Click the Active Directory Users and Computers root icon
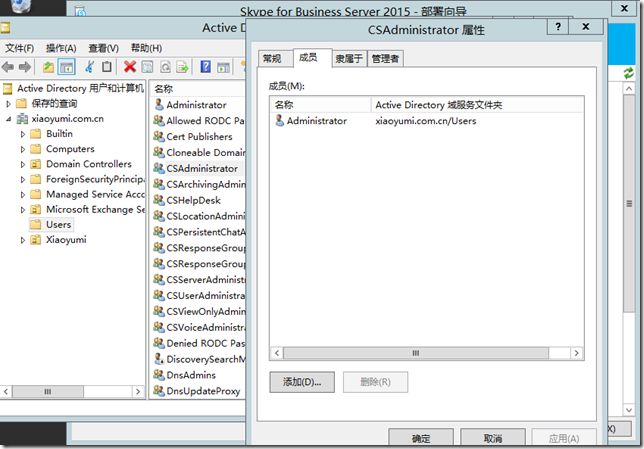 (x=7, y=88)
